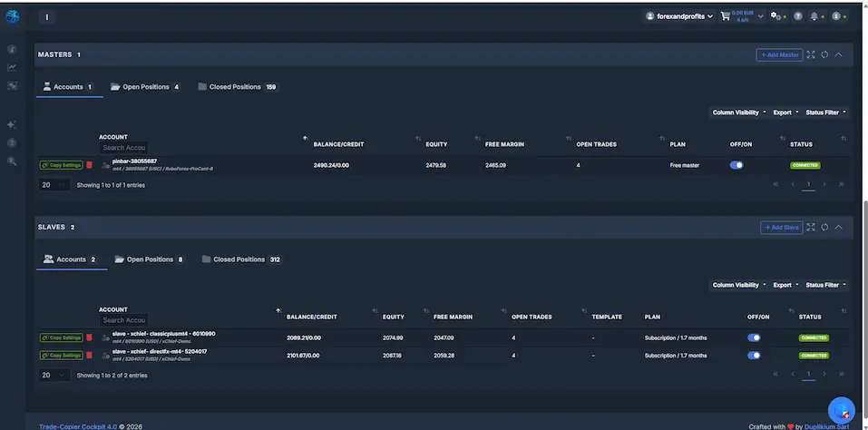Viewport: 868px width, 430px height.
Task: Collapse the Slaves panel
Action: [839, 228]
